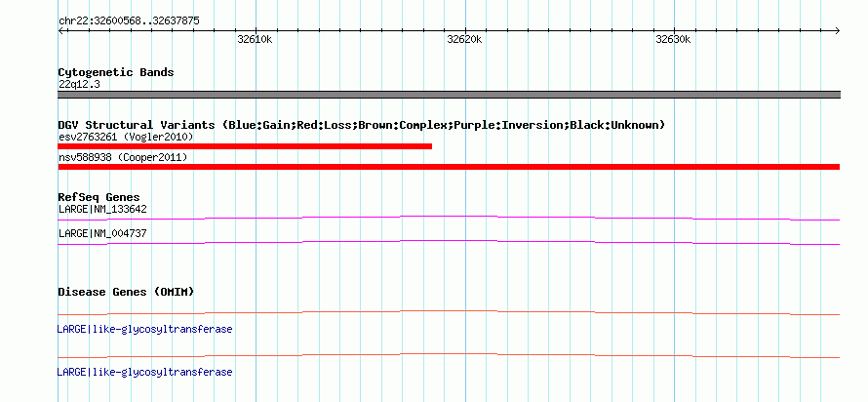Click the DGV Structural Variants track title

pyautogui.click(x=362, y=125)
